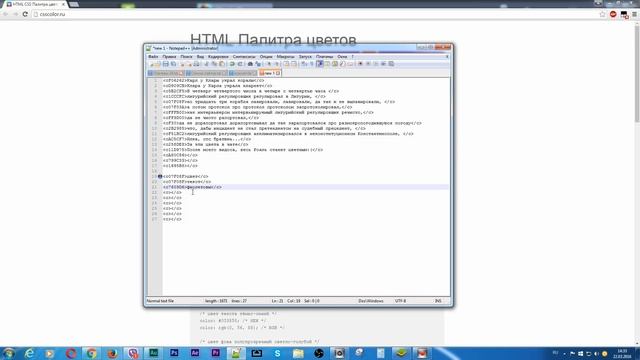The width and height of the screenshot is (640, 360).
Task: Open the Вид menu
Action: (200, 57)
